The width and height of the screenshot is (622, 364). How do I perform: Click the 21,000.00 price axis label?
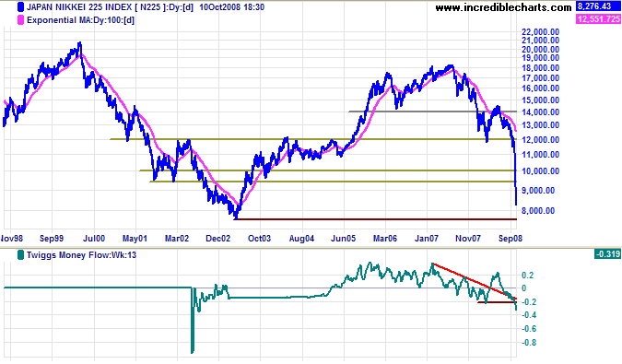coord(541,41)
